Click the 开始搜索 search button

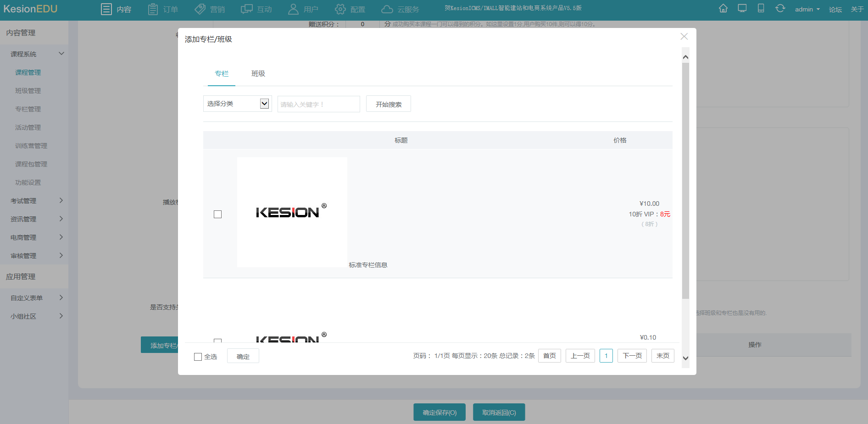388,104
